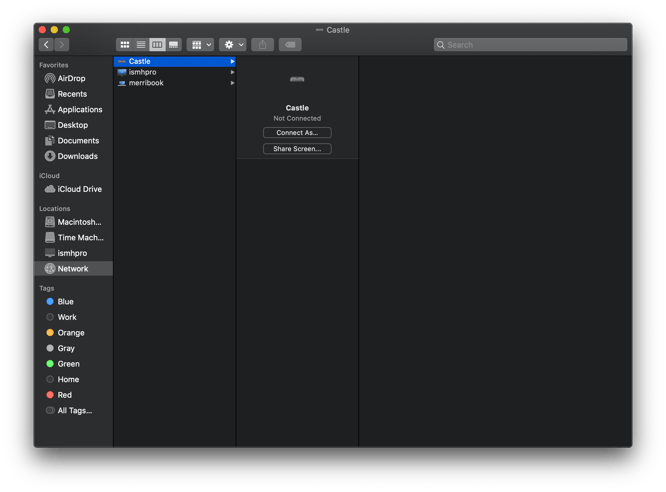Open the gear action menu
The width and height of the screenshot is (666, 492).
pos(233,45)
